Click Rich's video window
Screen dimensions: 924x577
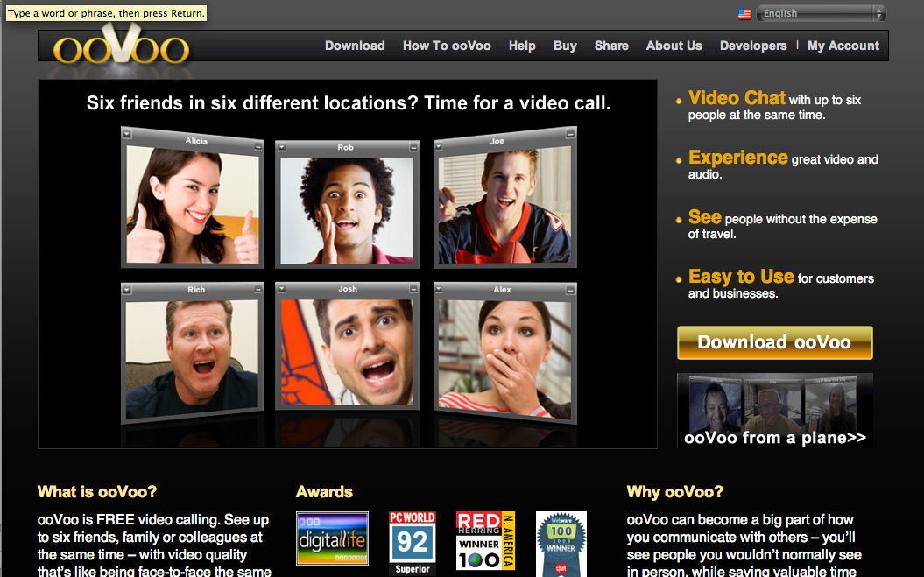pos(192,352)
